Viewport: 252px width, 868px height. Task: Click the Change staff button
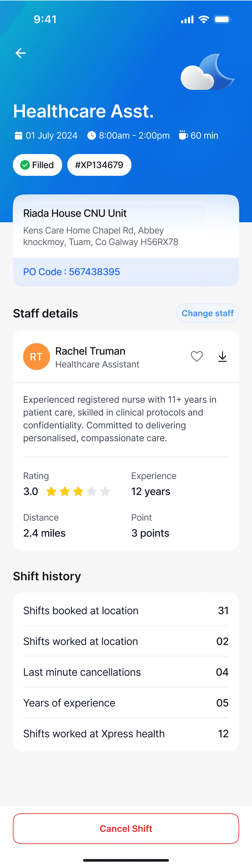207,313
